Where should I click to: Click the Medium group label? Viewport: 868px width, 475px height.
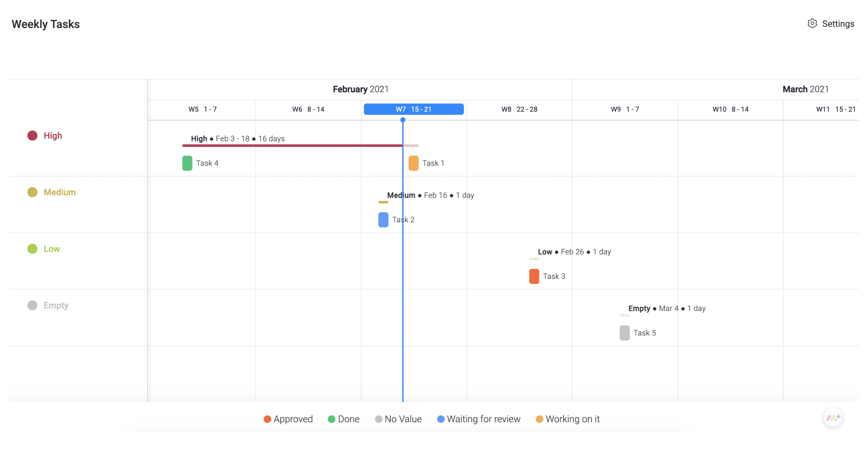(x=60, y=192)
